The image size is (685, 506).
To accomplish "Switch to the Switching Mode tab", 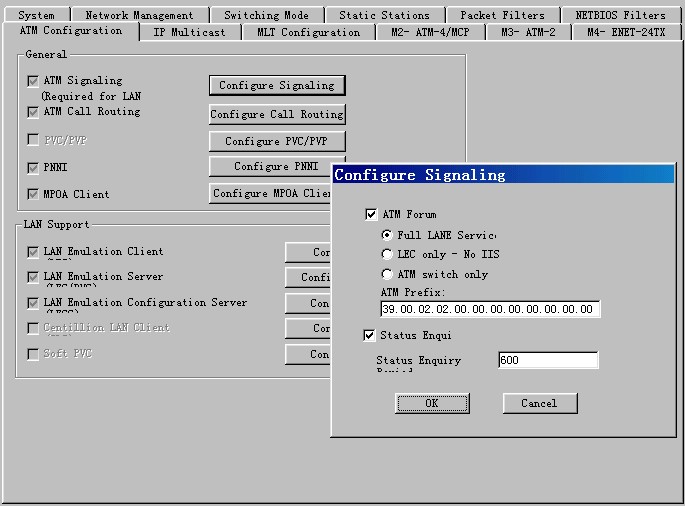I will (266, 15).
